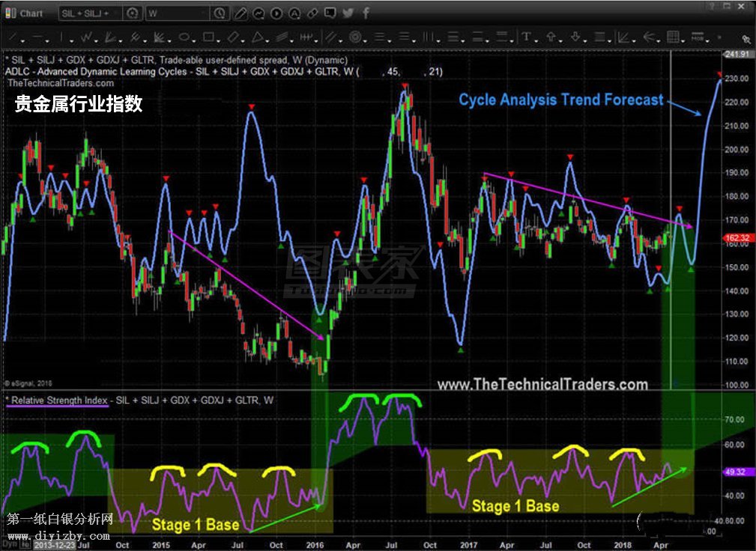The width and height of the screenshot is (756, 551).
Task: Select the ellipse drawing tool
Action: 184,37
